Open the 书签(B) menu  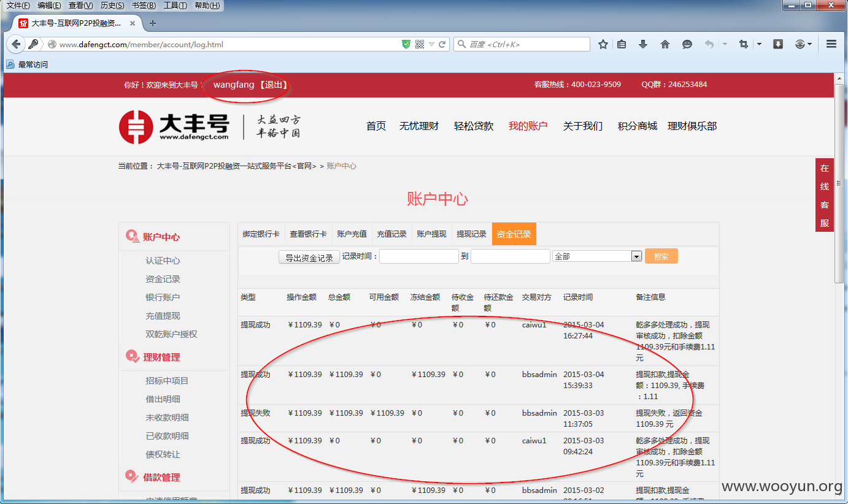[144, 6]
